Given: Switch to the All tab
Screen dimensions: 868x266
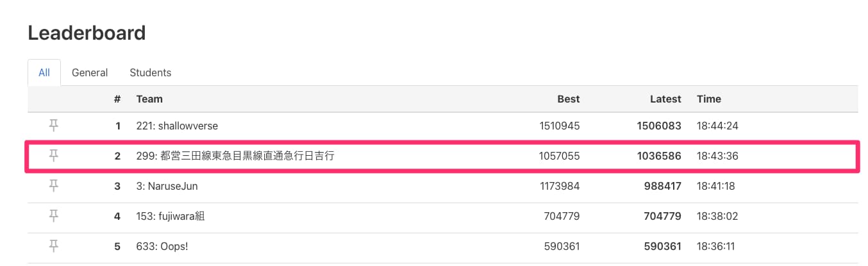Looking at the screenshot, I should click(44, 72).
